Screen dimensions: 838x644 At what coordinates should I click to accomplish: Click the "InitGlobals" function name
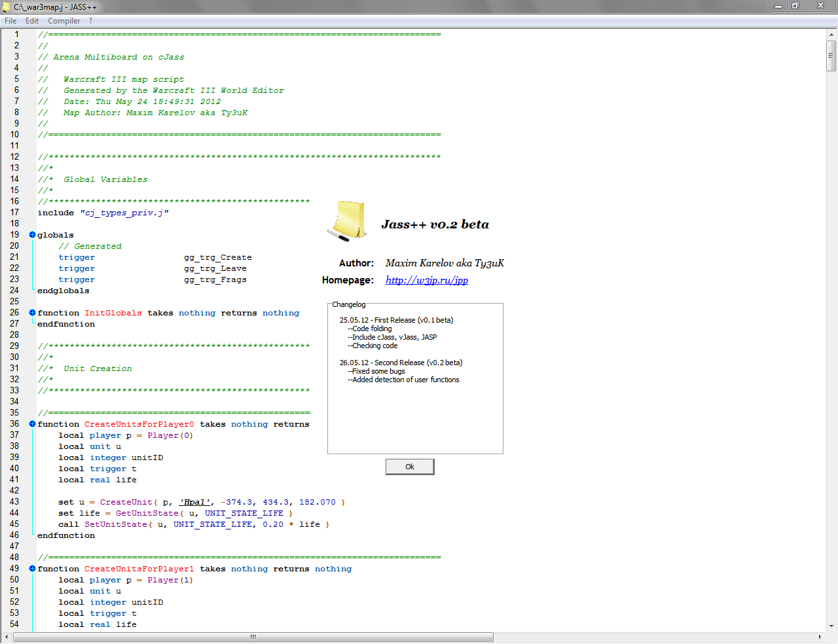tap(113, 313)
